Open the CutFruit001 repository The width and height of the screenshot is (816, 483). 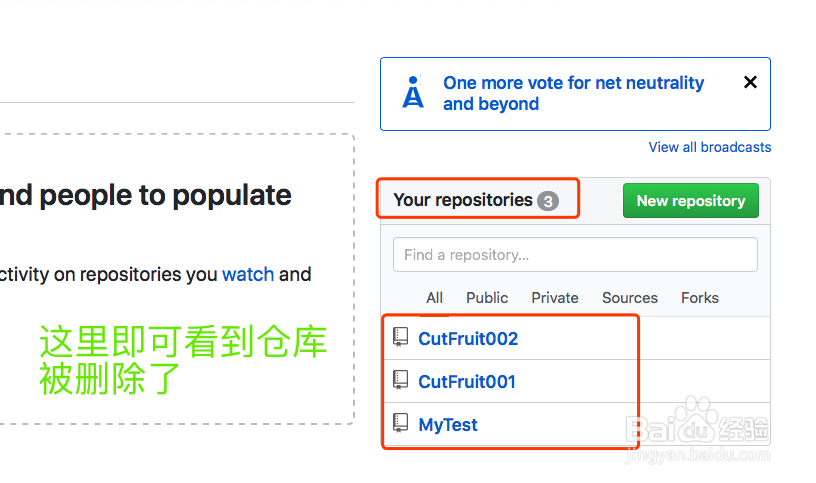click(x=467, y=382)
